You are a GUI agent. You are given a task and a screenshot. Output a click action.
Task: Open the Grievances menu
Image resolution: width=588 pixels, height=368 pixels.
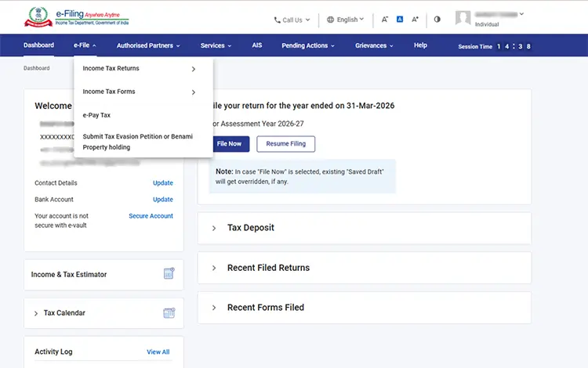[374, 45]
